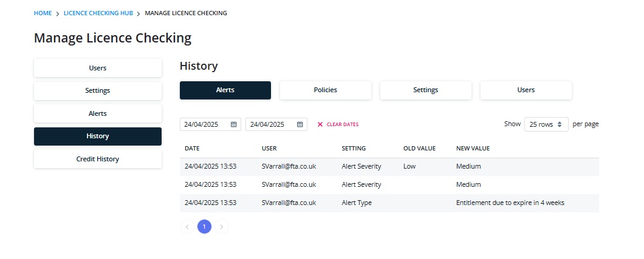Screen dimensions: 644x259
Task: Go to previous page arrow
Action: pos(187,226)
